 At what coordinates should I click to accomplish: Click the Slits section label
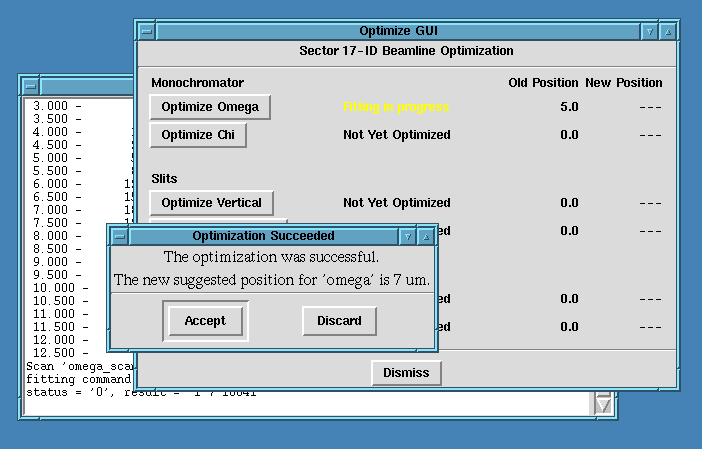coord(164,179)
